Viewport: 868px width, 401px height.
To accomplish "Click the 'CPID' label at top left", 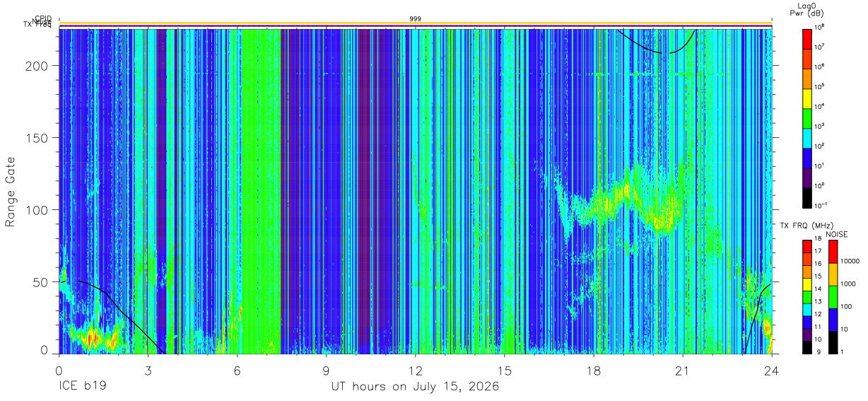I will click(42, 19).
